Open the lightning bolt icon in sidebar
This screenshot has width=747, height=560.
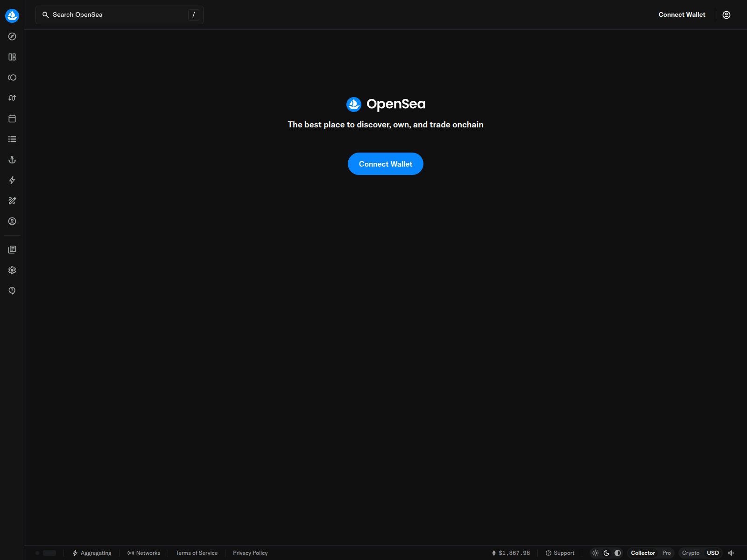(12, 180)
